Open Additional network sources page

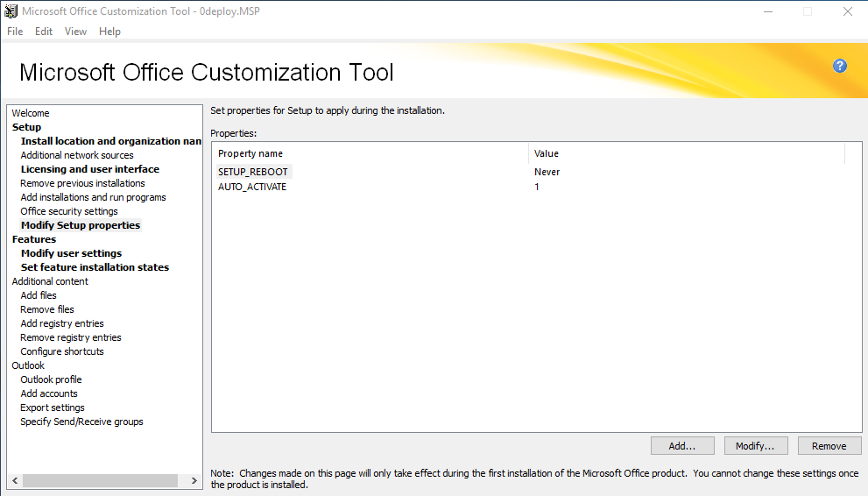point(77,155)
